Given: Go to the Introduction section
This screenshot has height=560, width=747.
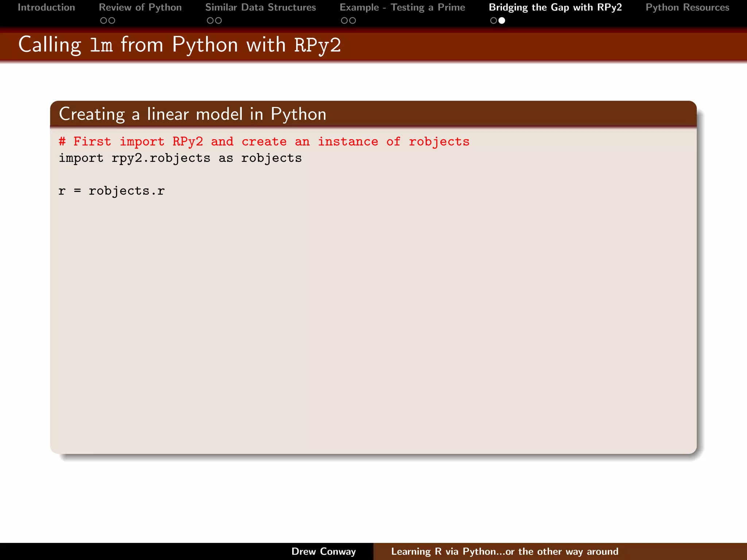Looking at the screenshot, I should [46, 7].
